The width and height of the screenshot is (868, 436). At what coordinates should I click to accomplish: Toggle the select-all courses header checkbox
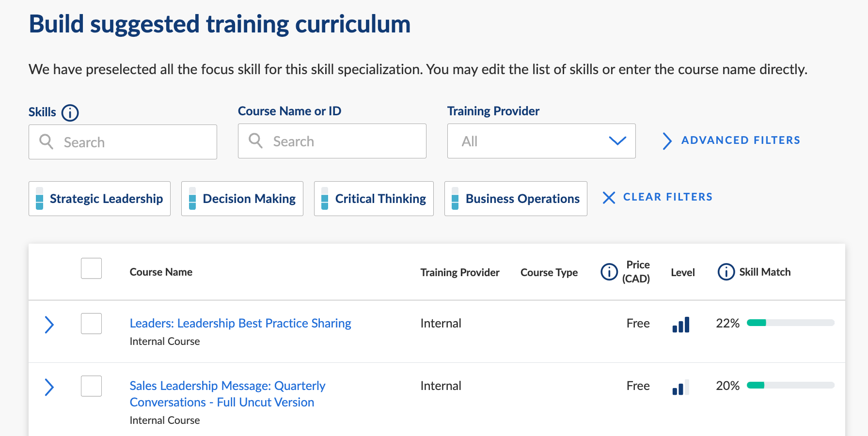click(x=91, y=268)
